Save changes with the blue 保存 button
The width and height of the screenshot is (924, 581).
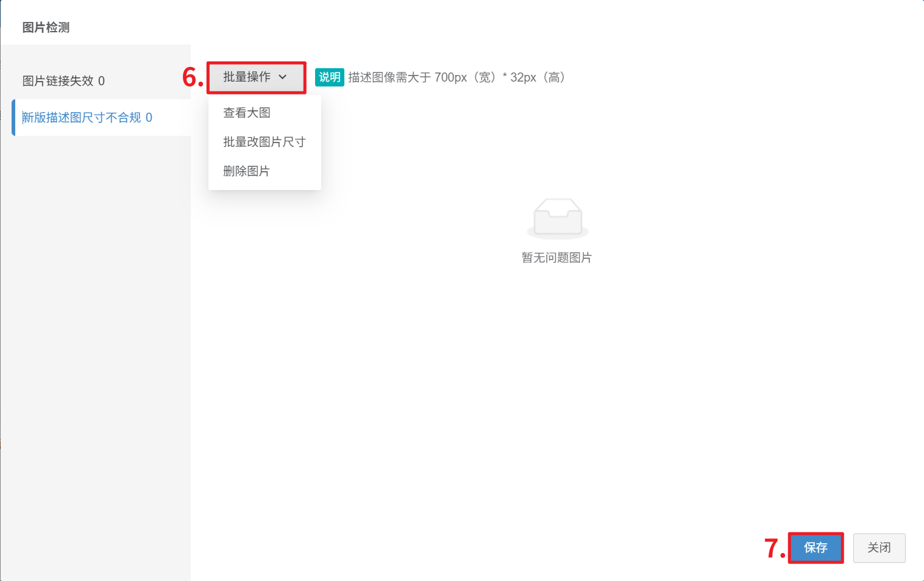816,548
